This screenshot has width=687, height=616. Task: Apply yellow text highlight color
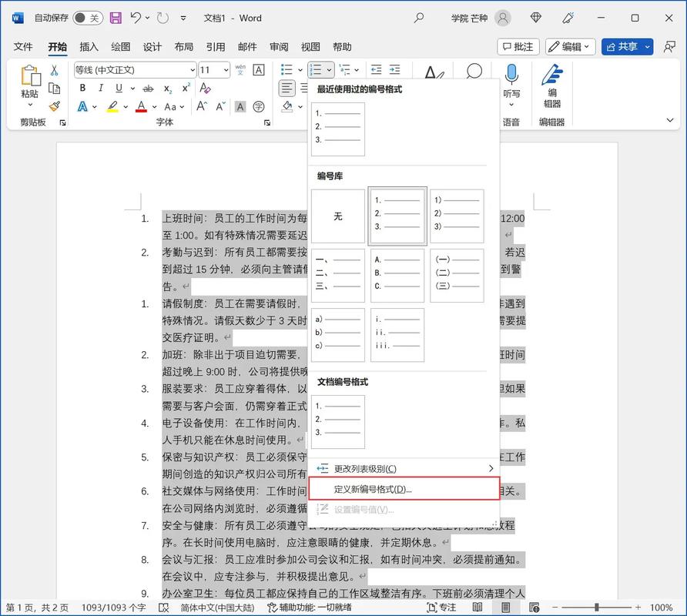pos(111,107)
